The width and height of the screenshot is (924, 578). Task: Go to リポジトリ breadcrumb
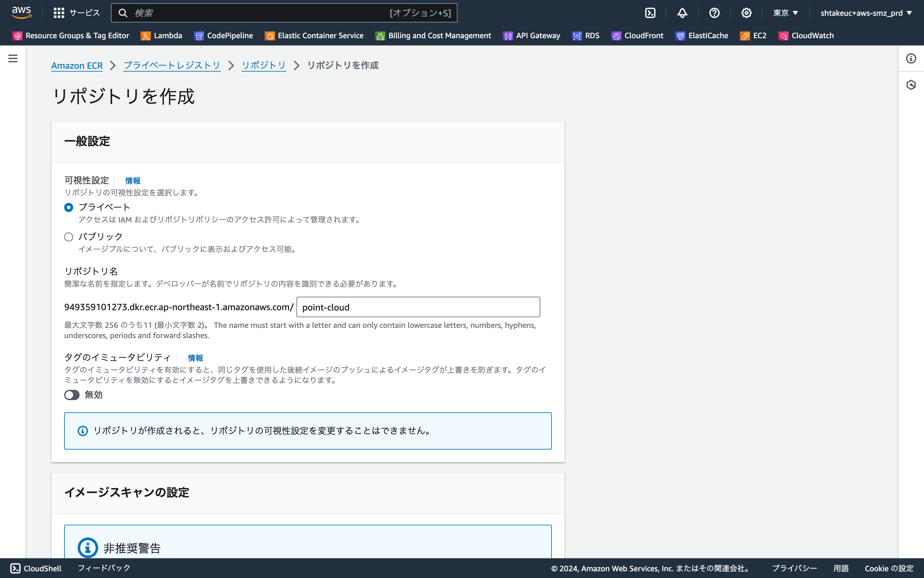(x=264, y=66)
